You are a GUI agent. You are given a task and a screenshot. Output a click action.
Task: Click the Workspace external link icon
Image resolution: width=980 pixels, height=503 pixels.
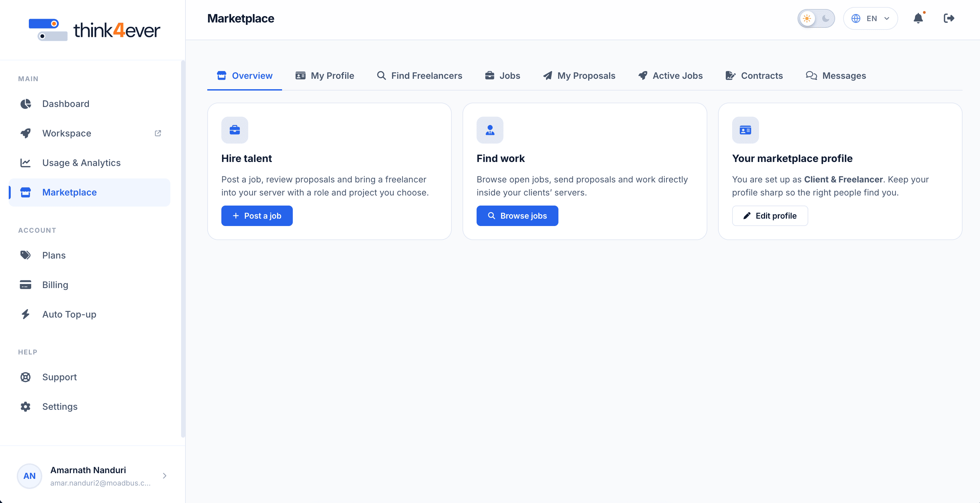click(158, 133)
